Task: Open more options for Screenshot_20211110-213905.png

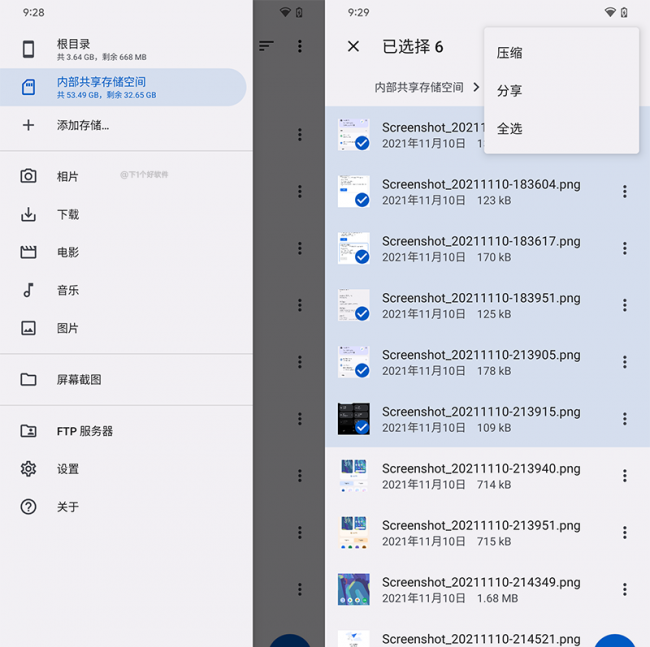Action: point(624,362)
